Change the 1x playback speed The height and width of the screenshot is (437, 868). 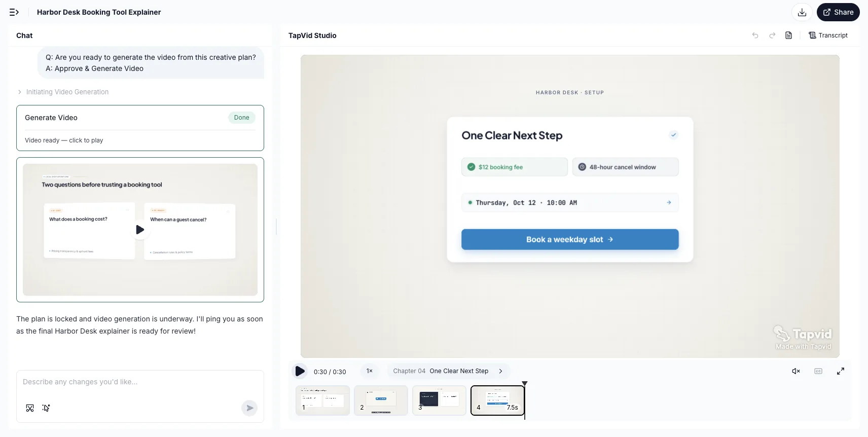point(370,371)
